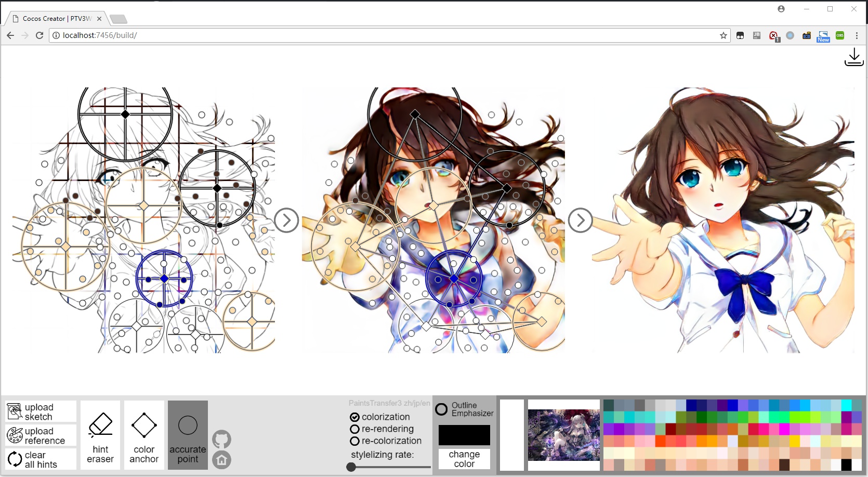Enable re-rendering mode
This screenshot has width=868, height=477.
click(x=354, y=429)
